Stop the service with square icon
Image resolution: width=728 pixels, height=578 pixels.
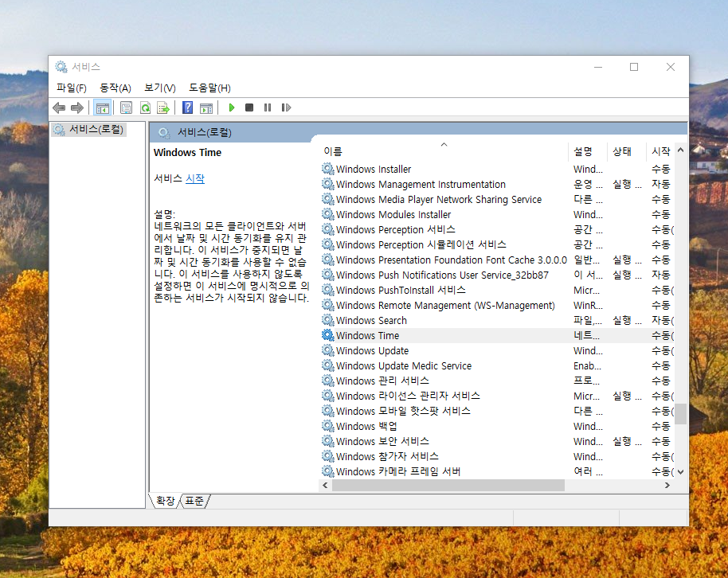[249, 107]
